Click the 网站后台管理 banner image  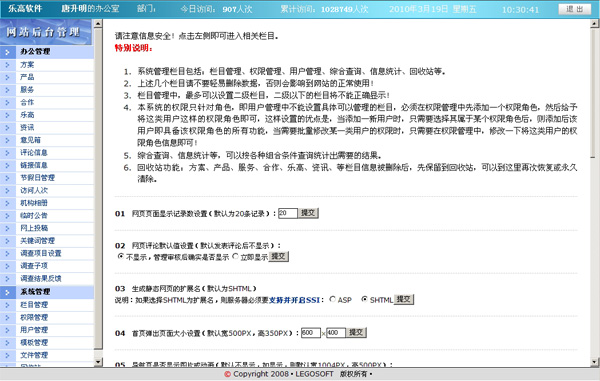coord(46,32)
